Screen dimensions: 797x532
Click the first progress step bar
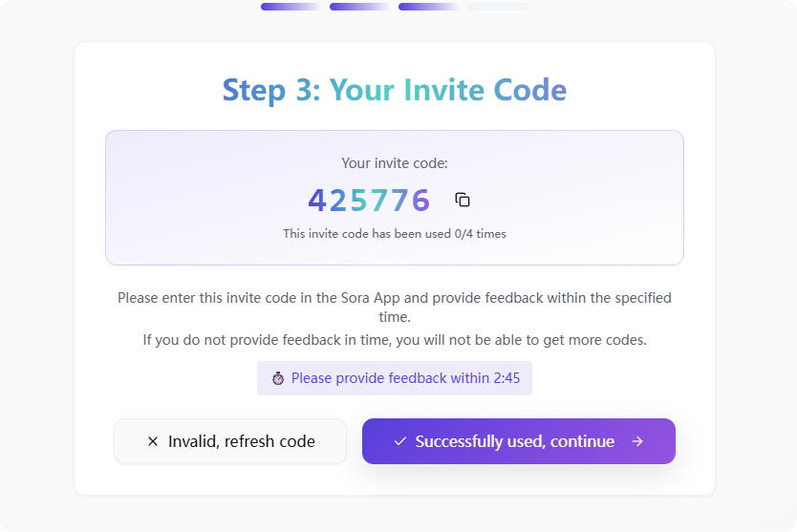(291, 7)
